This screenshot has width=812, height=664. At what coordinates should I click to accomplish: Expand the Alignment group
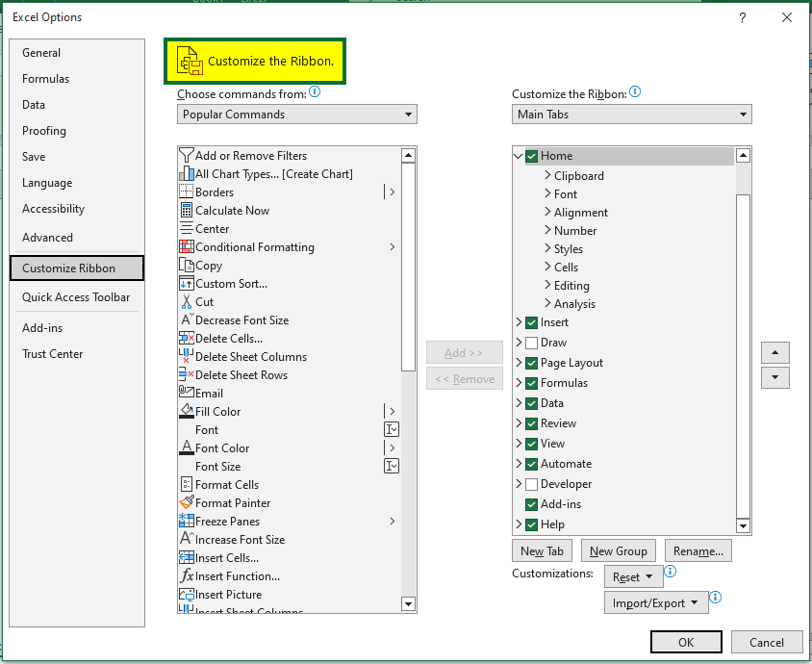coord(547,212)
